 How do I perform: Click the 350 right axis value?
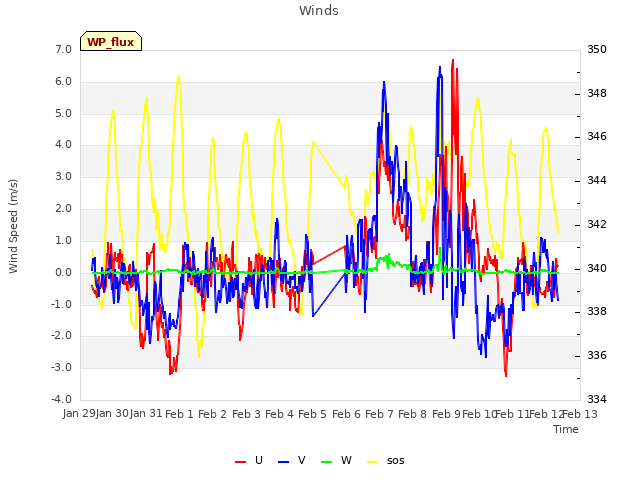597,49
